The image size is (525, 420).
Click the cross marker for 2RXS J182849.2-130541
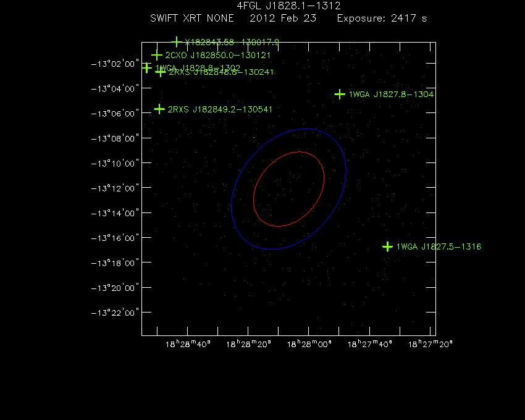point(159,109)
